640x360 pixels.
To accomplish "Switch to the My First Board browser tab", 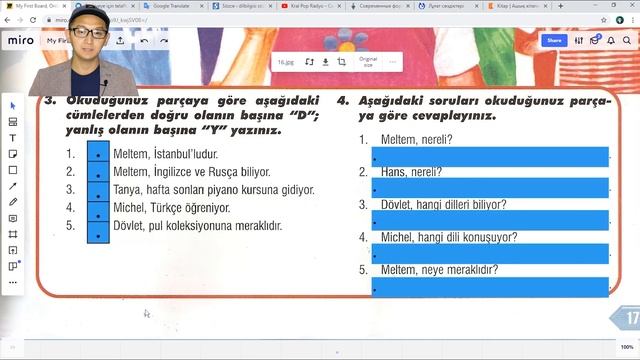I will (36, 6).
